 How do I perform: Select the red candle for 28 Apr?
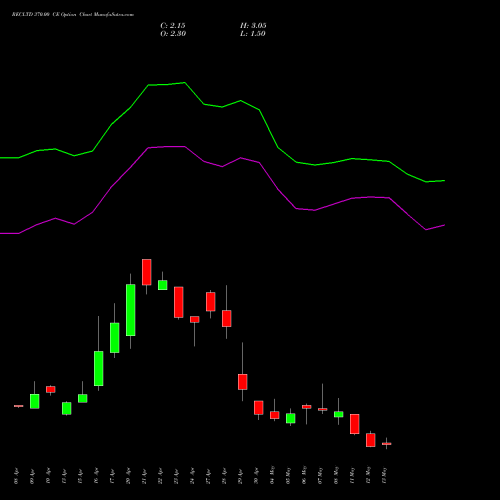coord(227,319)
